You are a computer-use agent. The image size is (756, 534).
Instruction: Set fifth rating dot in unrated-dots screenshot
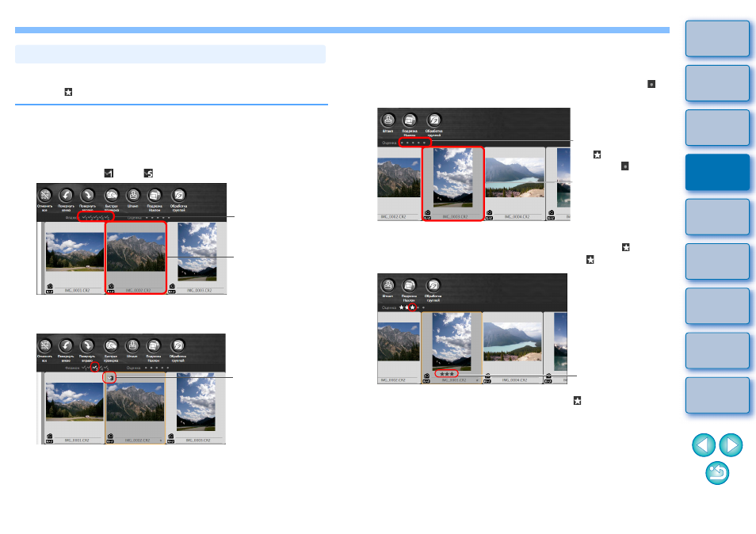click(x=424, y=143)
